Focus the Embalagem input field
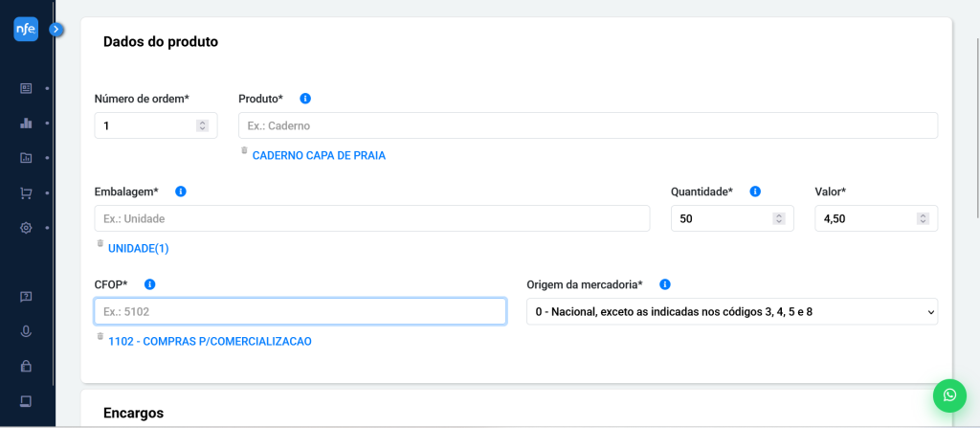The width and height of the screenshot is (980, 428). 371,218
